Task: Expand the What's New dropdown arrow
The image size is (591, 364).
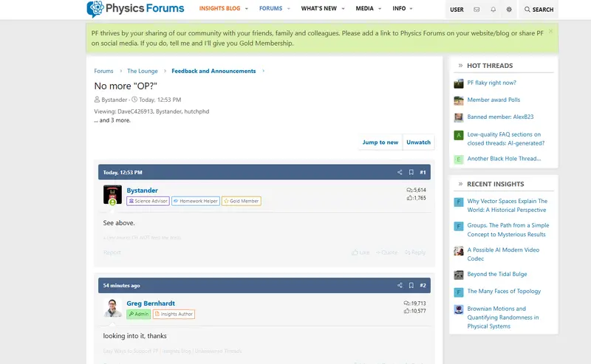Action: click(343, 9)
